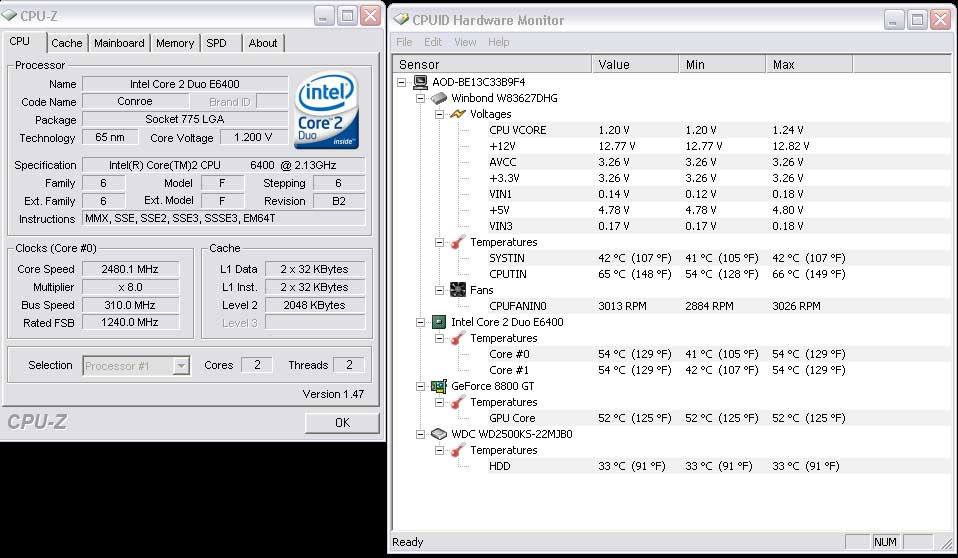Open the Help menu in Hardware Monitor
The height and width of the screenshot is (558, 958).
click(x=499, y=42)
